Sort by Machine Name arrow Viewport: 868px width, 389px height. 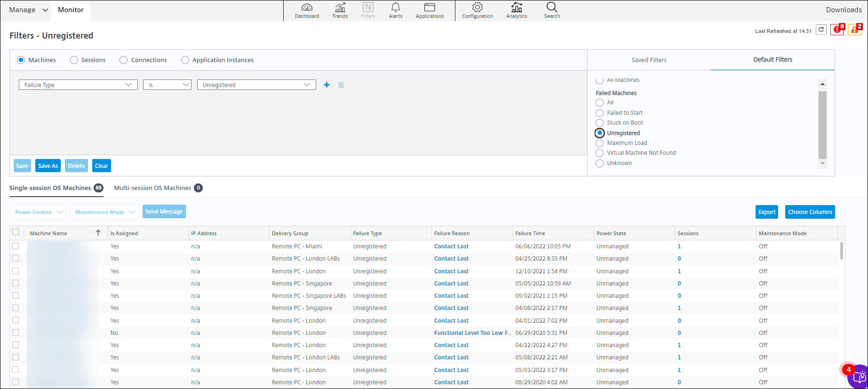click(98, 233)
